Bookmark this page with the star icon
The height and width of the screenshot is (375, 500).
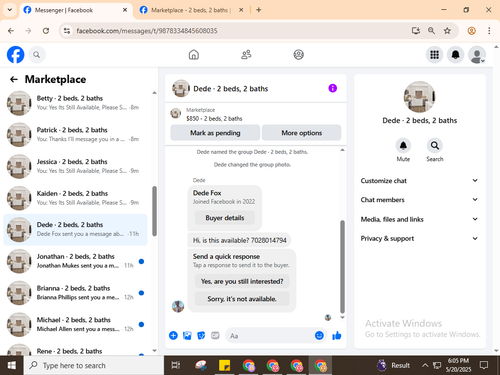tap(447, 31)
